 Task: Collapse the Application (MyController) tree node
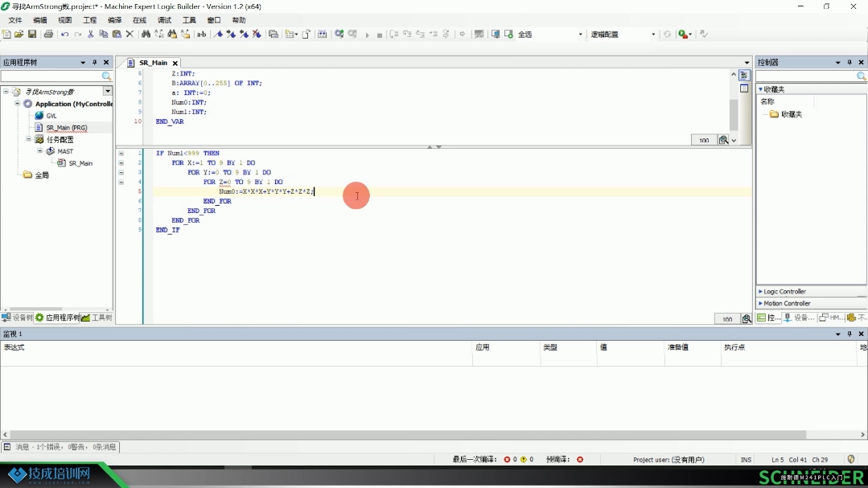coord(17,104)
